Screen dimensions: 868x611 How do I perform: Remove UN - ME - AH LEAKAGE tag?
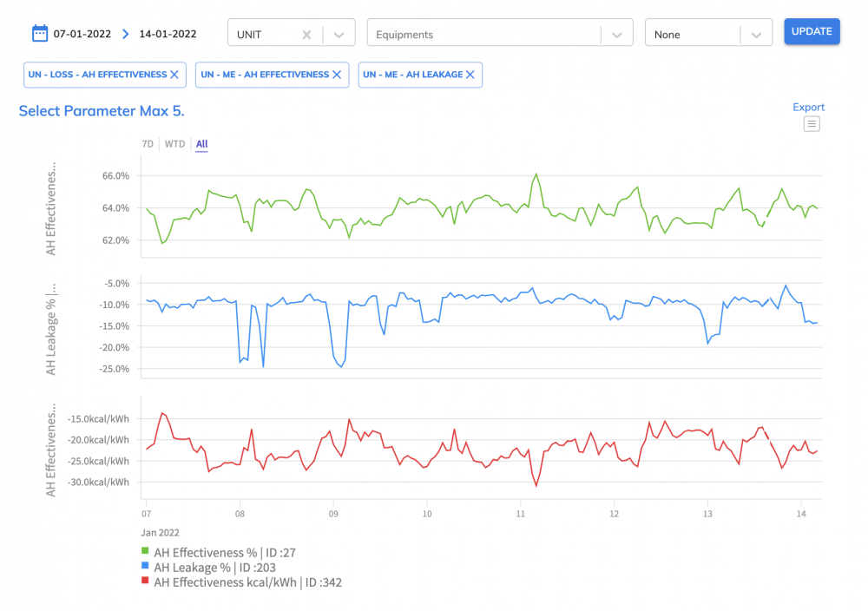tap(470, 75)
